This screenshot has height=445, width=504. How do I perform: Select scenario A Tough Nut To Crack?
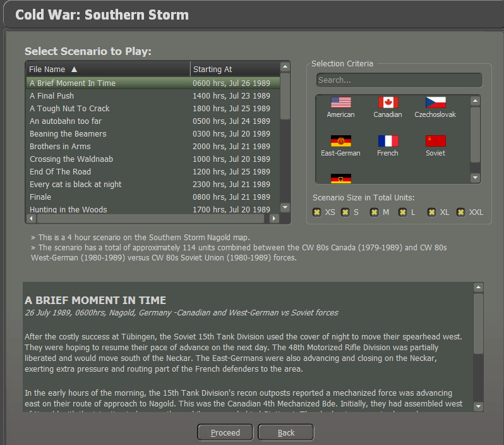point(153,109)
